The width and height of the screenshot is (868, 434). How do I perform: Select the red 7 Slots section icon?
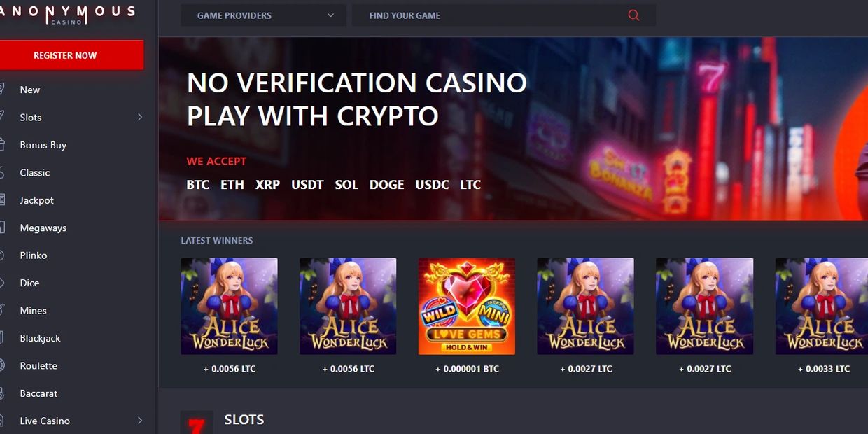[197, 423]
